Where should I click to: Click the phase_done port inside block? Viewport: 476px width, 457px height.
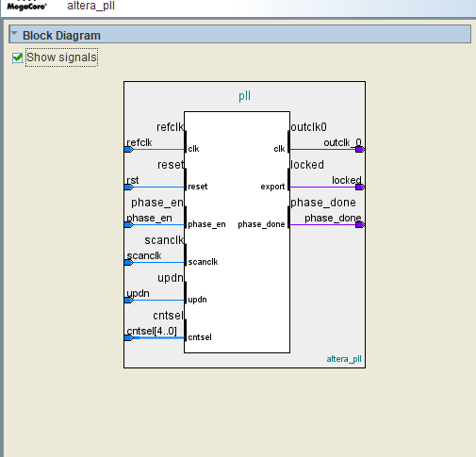pyautogui.click(x=261, y=224)
